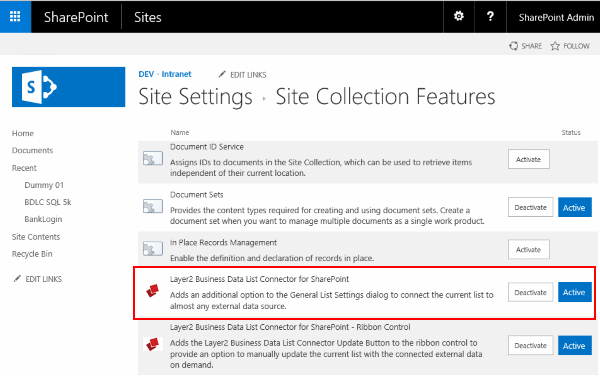Open Site Contents in the left navigation
This screenshot has width=600, height=376.
tap(36, 237)
